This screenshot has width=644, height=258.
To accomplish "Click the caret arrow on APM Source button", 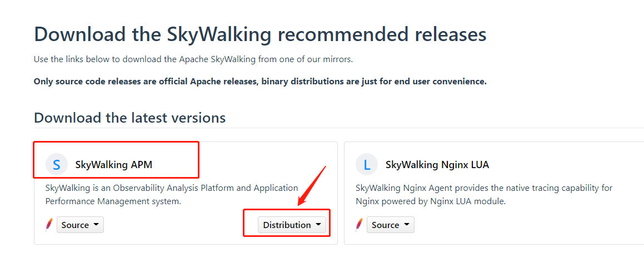I will (x=96, y=225).
